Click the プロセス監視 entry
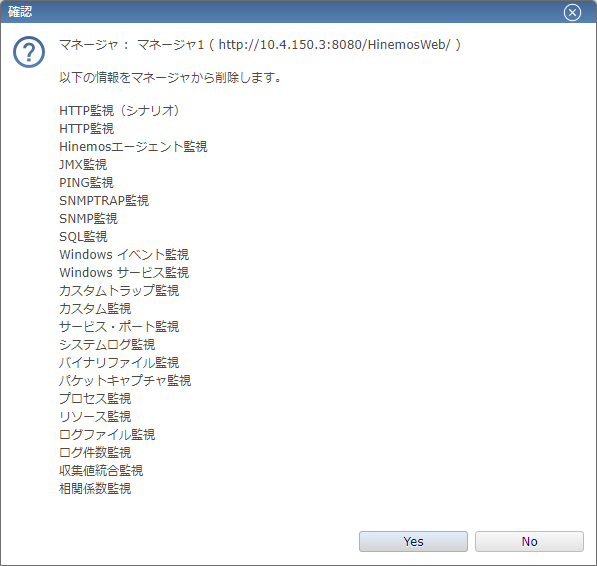Image resolution: width=597 pixels, height=566 pixels. [95, 399]
